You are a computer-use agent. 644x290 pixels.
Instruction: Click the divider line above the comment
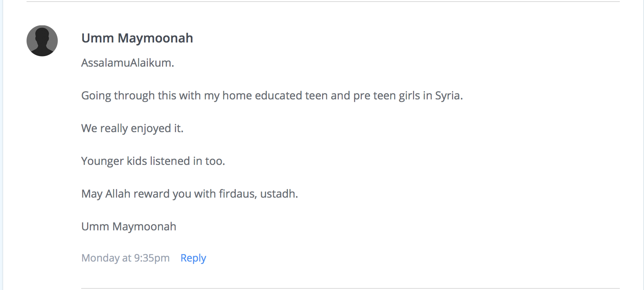pos(323,2)
